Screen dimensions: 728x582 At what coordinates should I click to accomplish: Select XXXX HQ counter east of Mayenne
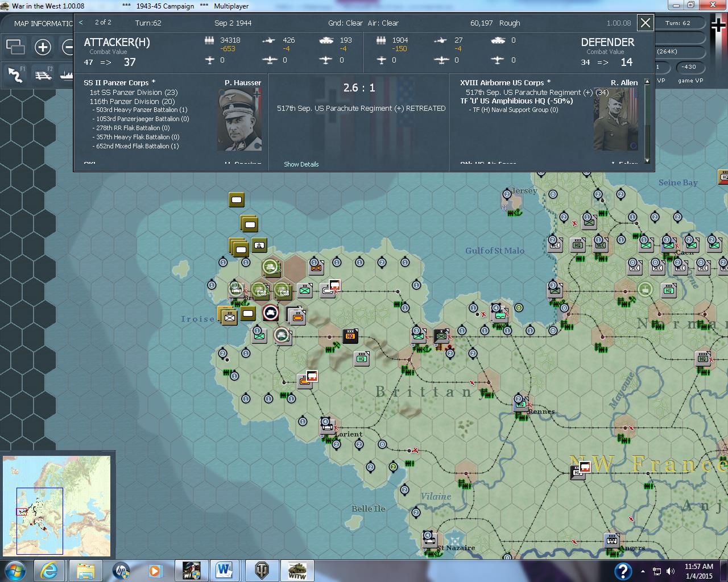(x=704, y=358)
